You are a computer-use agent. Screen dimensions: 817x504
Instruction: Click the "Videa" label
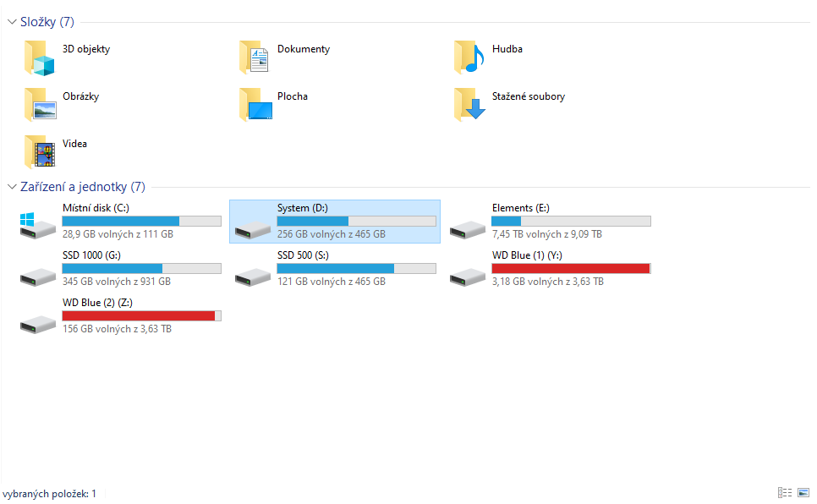click(74, 144)
